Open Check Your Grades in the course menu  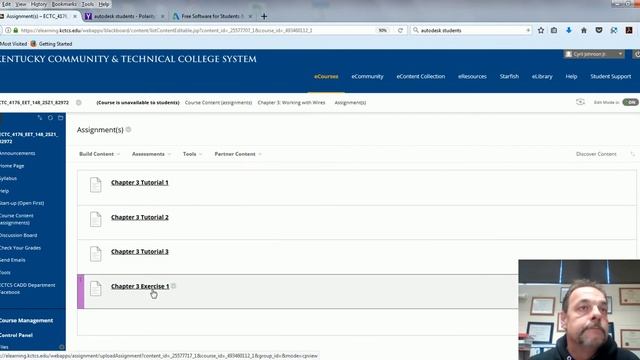coord(20,248)
